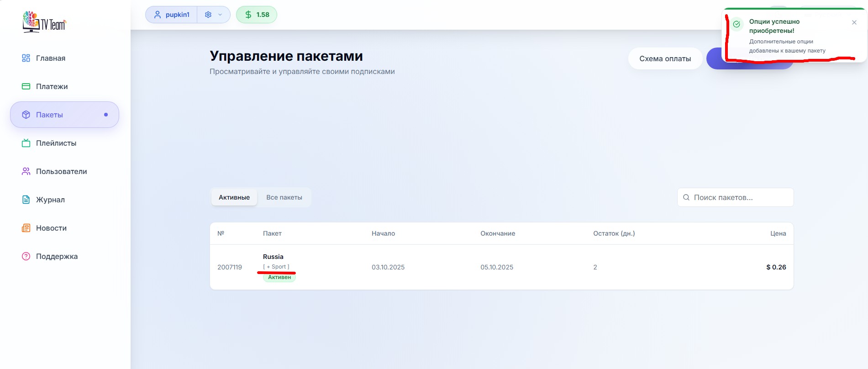Click the Активен status badge

point(279,277)
